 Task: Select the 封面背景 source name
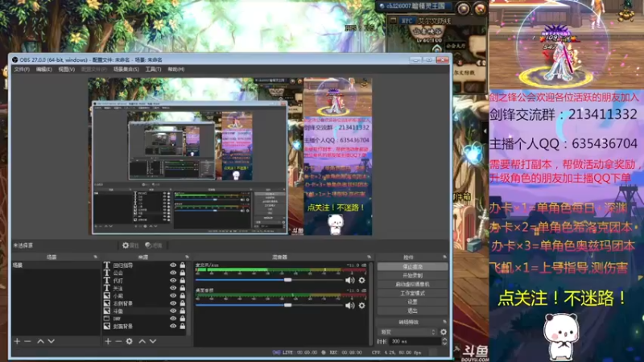(x=123, y=327)
